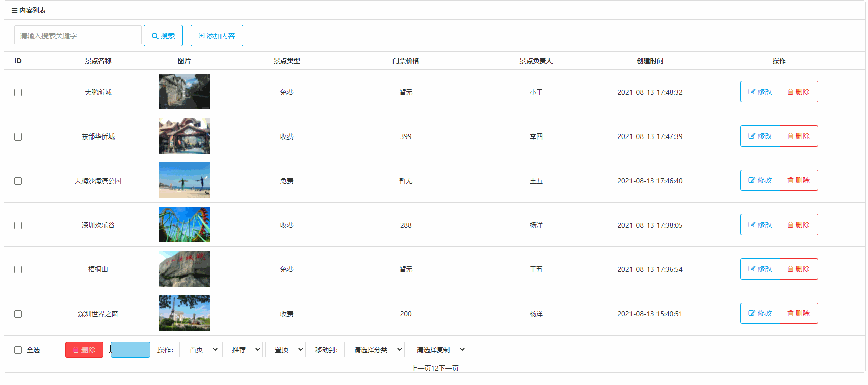The image size is (868, 385).
Task: Open the 大鹏所城 thumbnail image
Action: pos(185,92)
